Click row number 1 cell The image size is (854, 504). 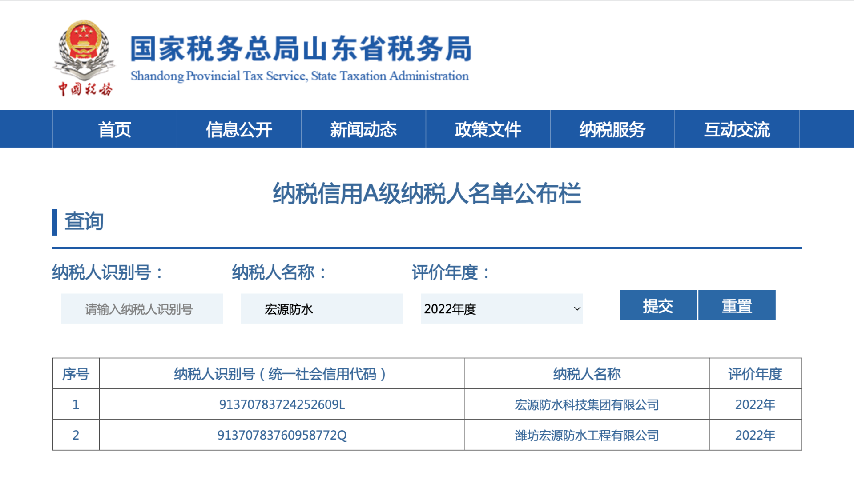pos(76,404)
